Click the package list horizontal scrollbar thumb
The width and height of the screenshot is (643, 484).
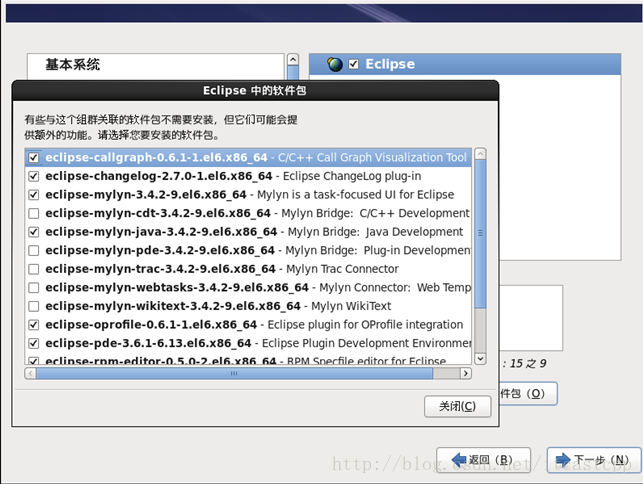tap(234, 373)
